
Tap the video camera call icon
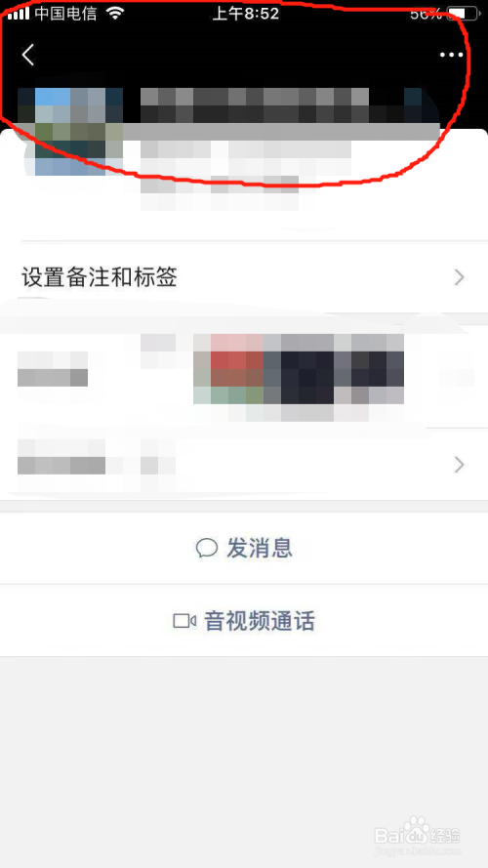(184, 621)
